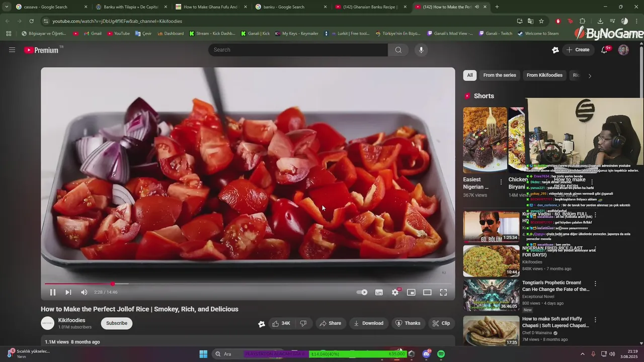Open Gmail bookmark
This screenshot has width=644, height=362.
(x=92, y=34)
